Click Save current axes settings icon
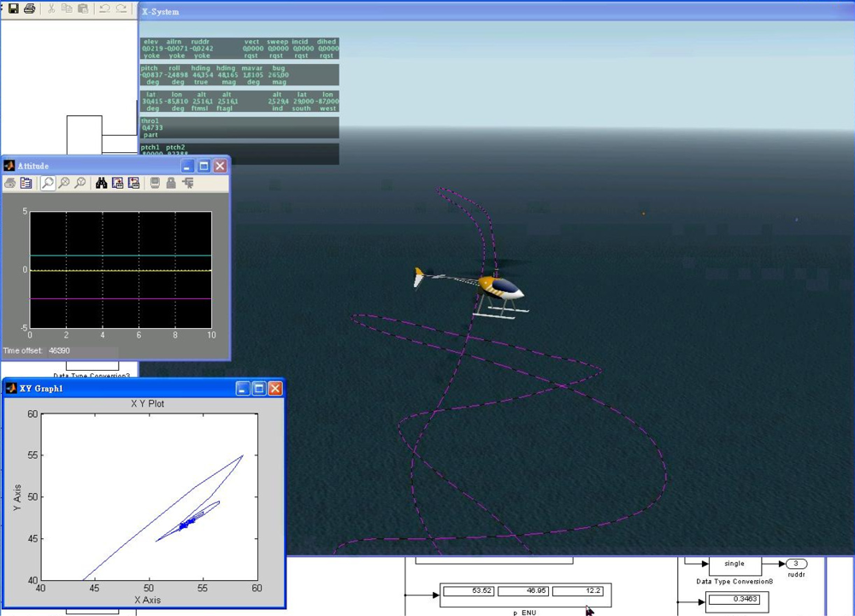This screenshot has width=855, height=616. 117,183
